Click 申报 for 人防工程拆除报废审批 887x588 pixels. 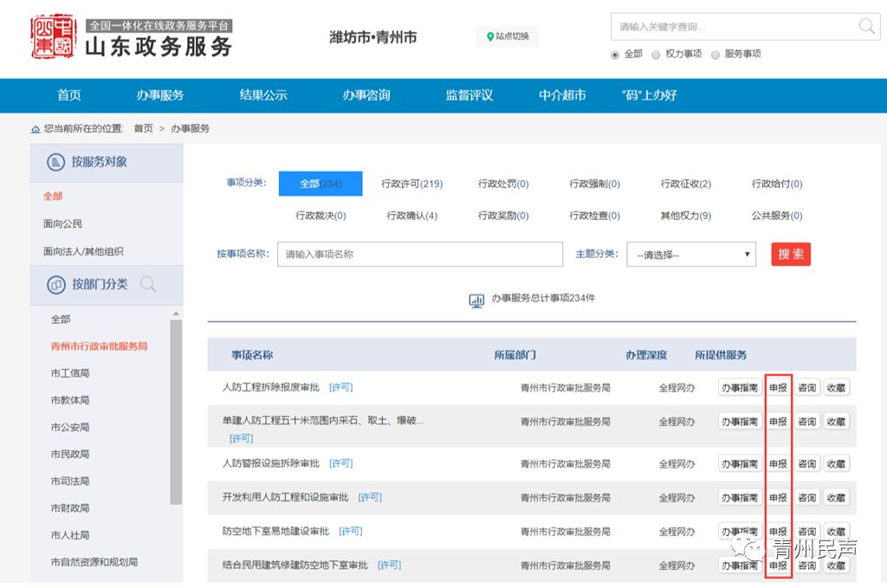(x=778, y=388)
